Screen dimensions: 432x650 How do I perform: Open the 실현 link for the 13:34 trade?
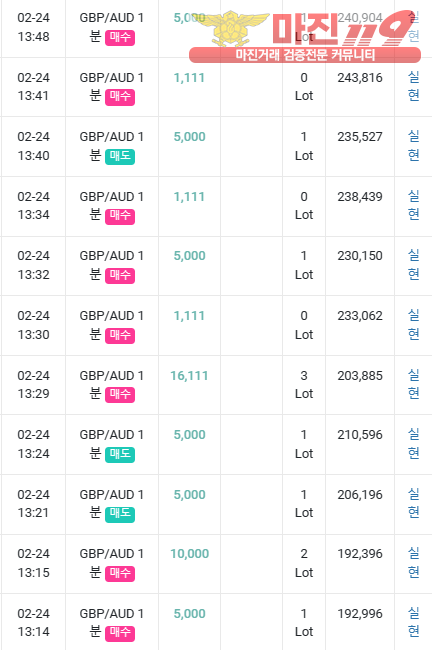pyautogui.click(x=413, y=206)
